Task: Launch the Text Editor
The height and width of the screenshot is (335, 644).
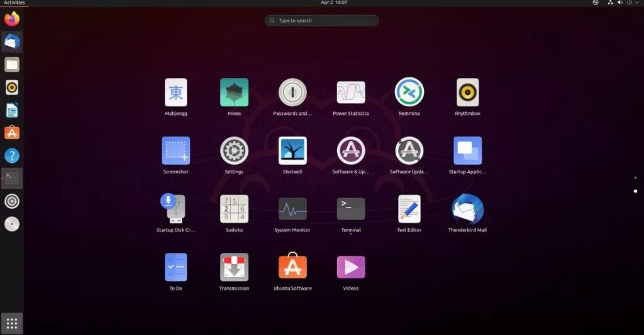Action: pyautogui.click(x=409, y=209)
